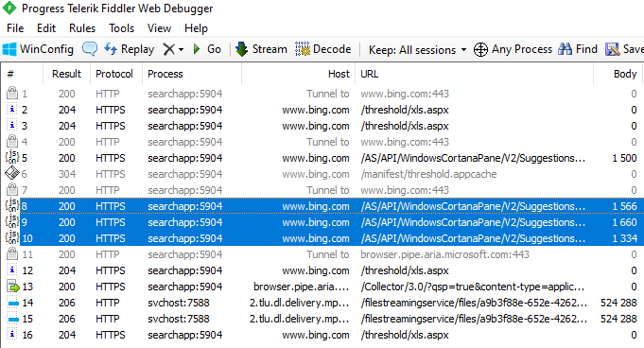The width and height of the screenshot is (644, 348).
Task: Sort by the Process column header
Action: tap(192, 74)
